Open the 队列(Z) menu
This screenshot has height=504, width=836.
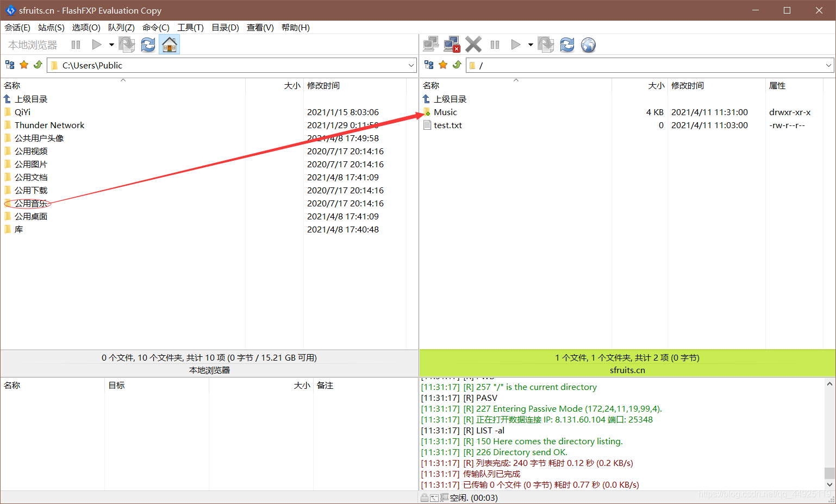(x=121, y=28)
